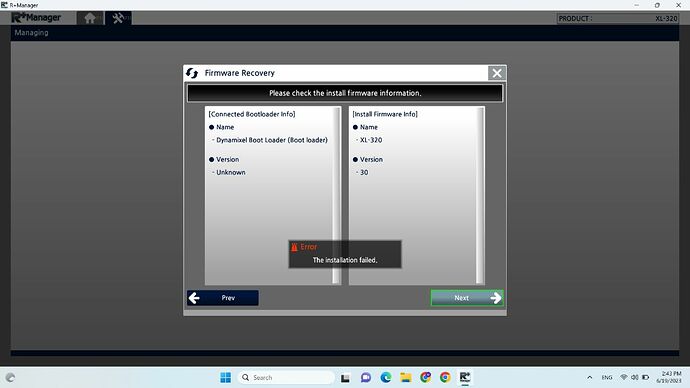Open the R+ Manager home tab

coord(90,18)
